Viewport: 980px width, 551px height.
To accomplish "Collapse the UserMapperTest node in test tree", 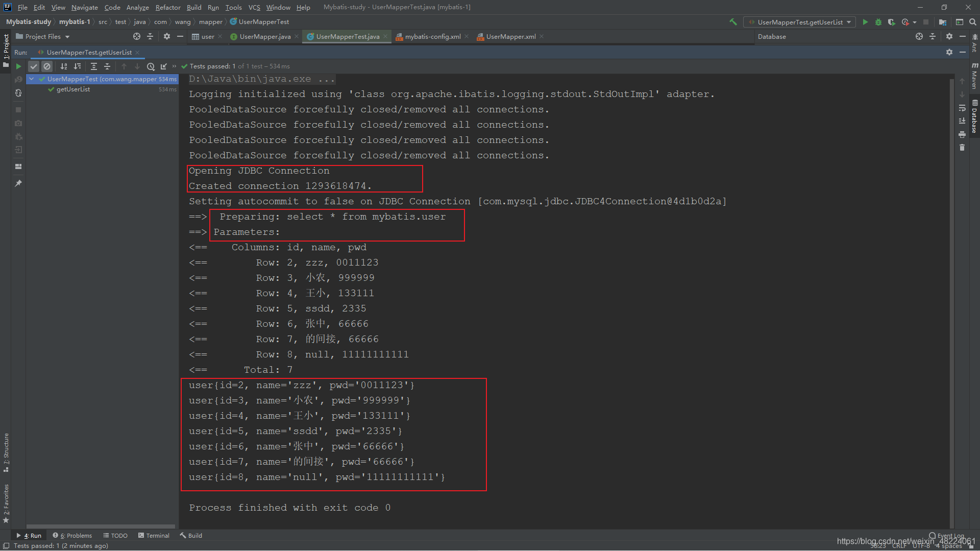I will point(32,79).
